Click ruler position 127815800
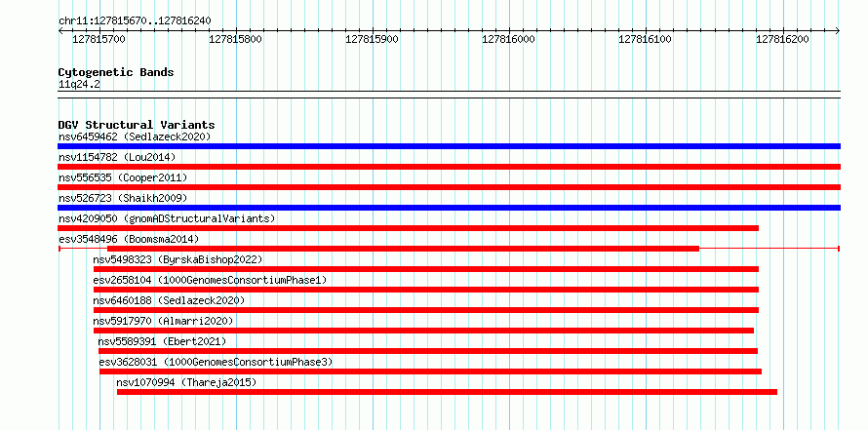This screenshot has height=430, width=868. [x=235, y=40]
